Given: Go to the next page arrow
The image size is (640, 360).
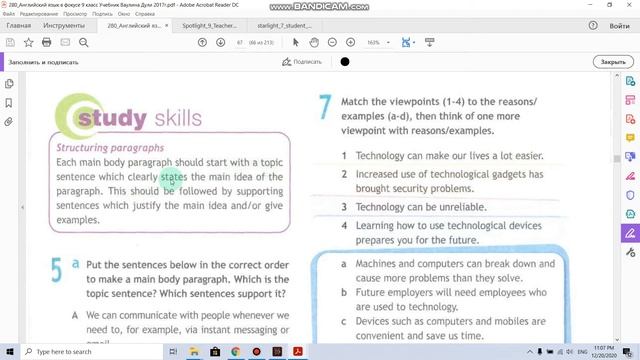Looking at the screenshot, I should (220, 42).
